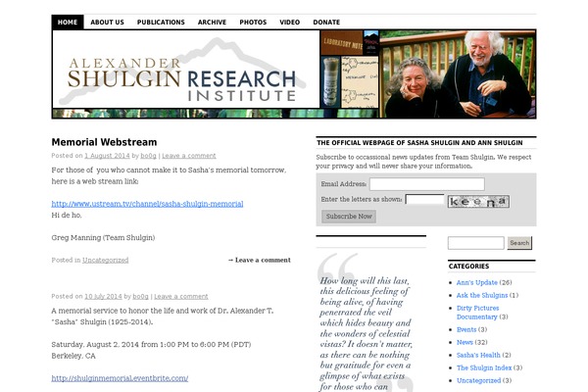Screen dimensions: 588x392
Task: Click the Shulgin Research Institute banner logo
Action: 186,70
